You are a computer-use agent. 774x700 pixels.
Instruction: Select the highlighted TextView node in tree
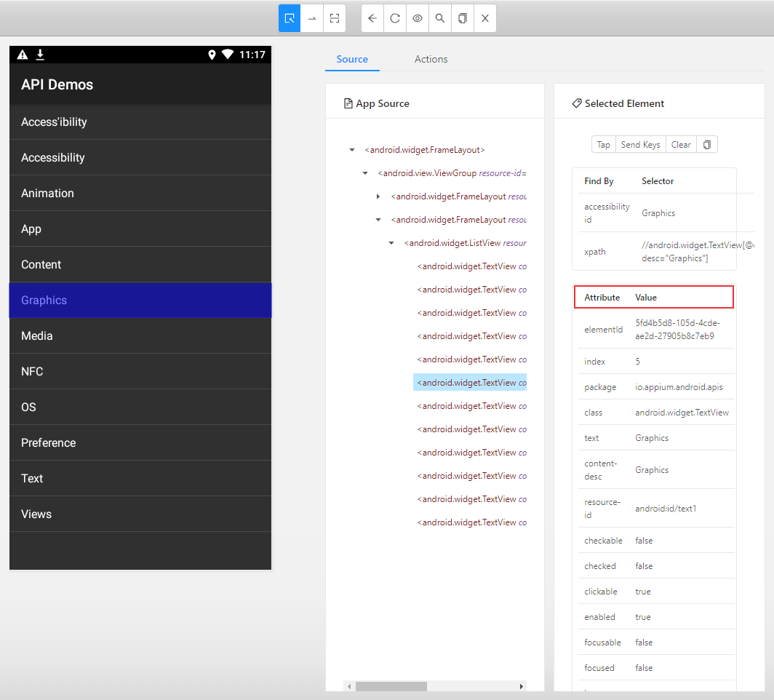point(470,383)
